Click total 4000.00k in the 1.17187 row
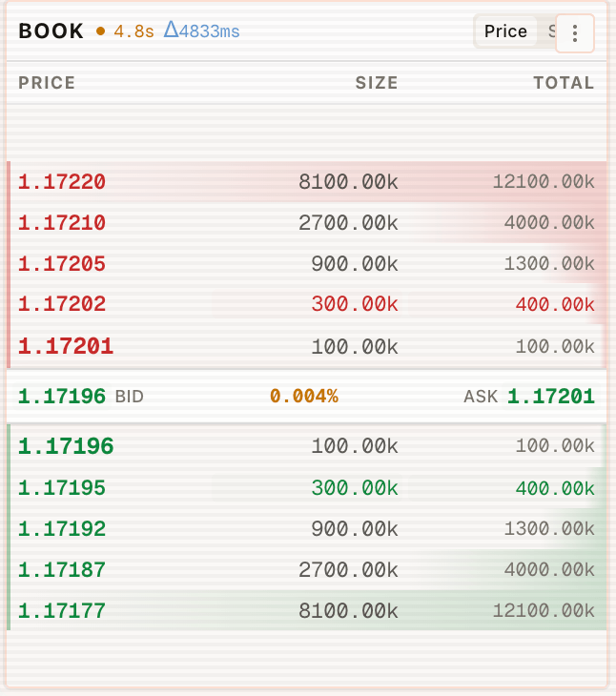The height and width of the screenshot is (696, 616). 549,570
